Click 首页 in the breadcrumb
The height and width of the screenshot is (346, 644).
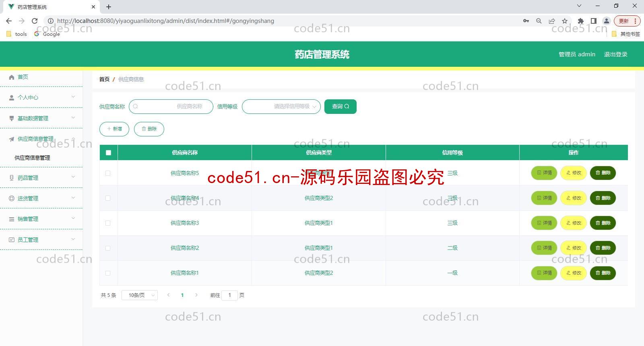pyautogui.click(x=104, y=79)
